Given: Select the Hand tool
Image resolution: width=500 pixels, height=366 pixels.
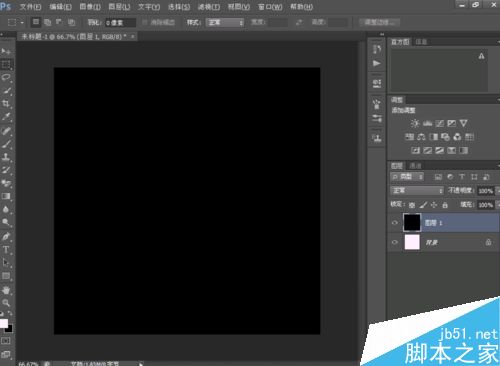Looking at the screenshot, I should [x=6, y=290].
